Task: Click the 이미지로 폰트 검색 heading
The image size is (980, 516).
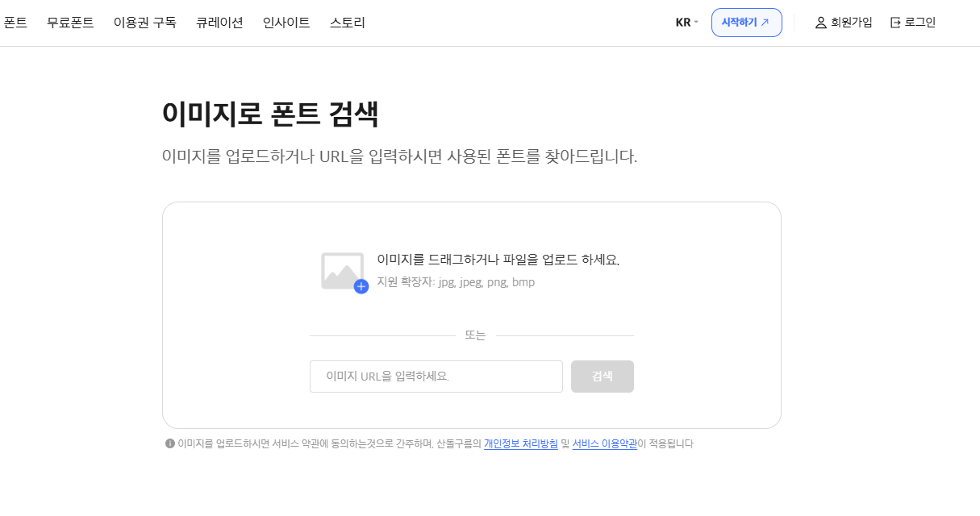Action: [x=270, y=114]
